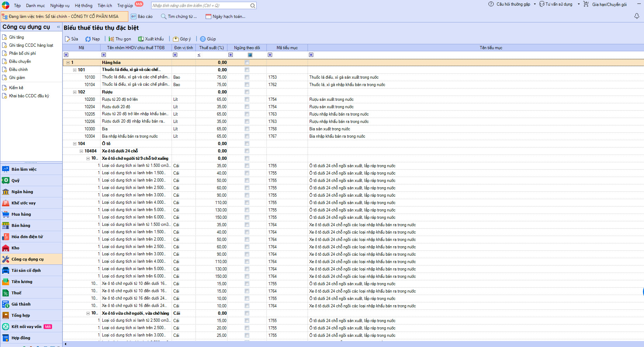Collapse the 10404 Xe ô tô dưới 24 chỗ node

[81, 151]
